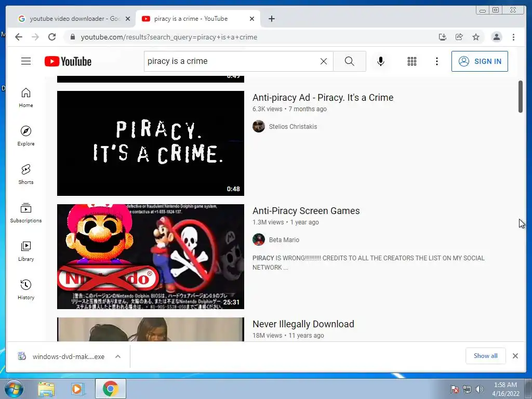Image resolution: width=532 pixels, height=399 pixels.
Task: Start voice search with the microphone icon
Action: pyautogui.click(x=381, y=61)
